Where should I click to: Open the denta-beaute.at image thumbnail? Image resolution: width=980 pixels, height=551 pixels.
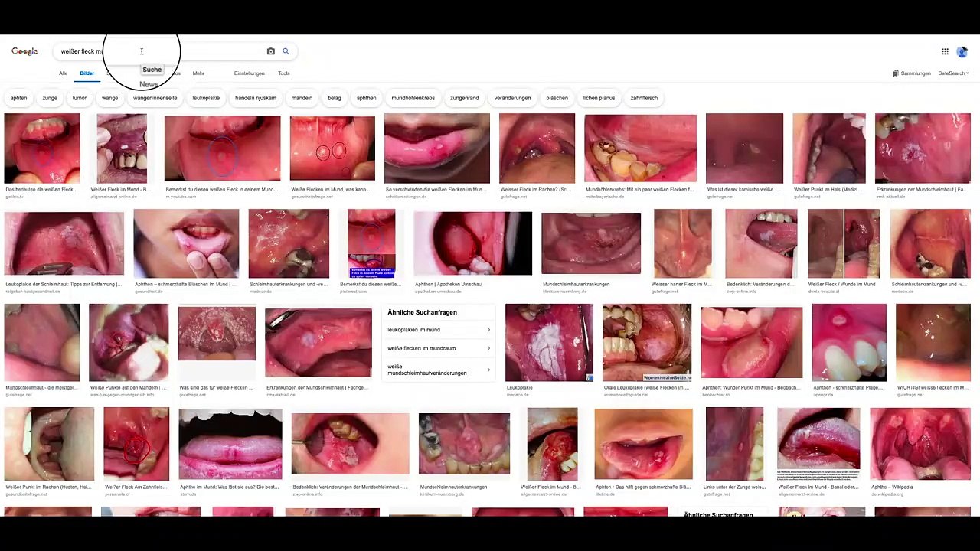(x=844, y=244)
